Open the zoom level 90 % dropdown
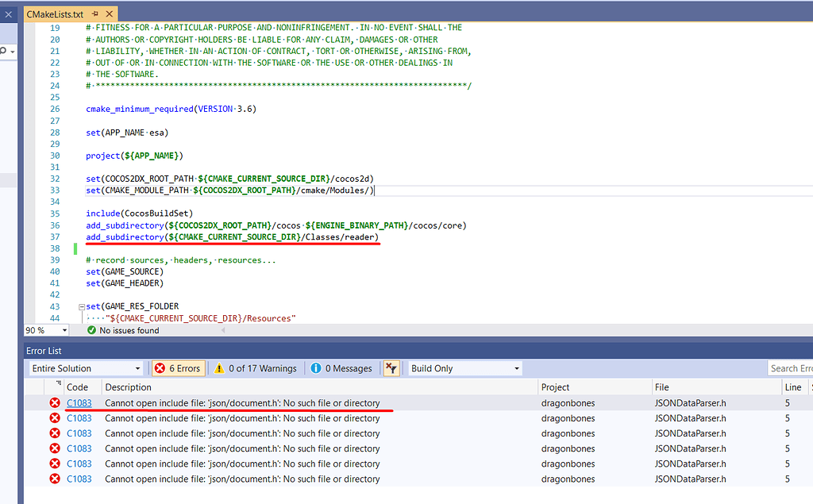Viewport: 813px width, 504px height. point(65,330)
